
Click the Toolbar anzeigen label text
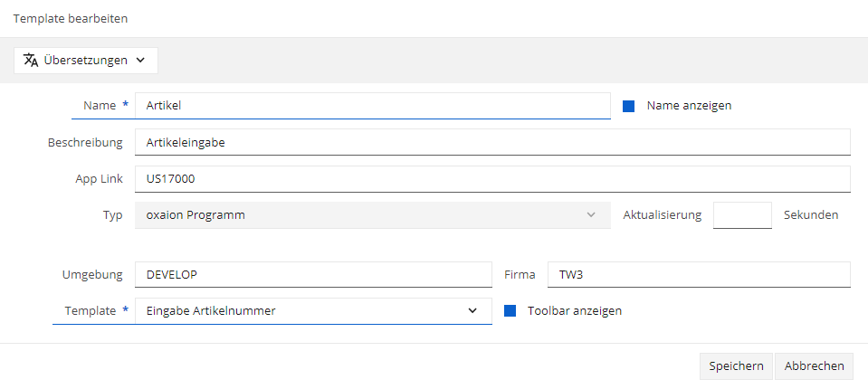[x=575, y=311]
